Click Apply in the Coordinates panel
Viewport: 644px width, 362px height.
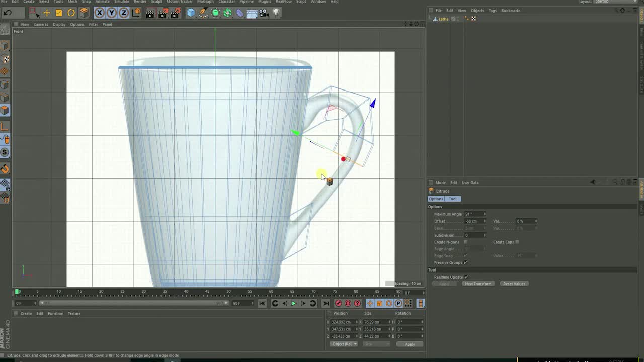410,344
